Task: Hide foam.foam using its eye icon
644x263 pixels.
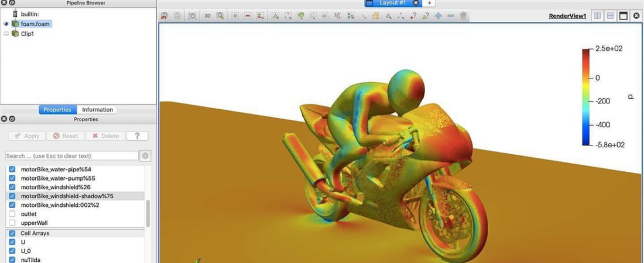Action: pos(6,24)
